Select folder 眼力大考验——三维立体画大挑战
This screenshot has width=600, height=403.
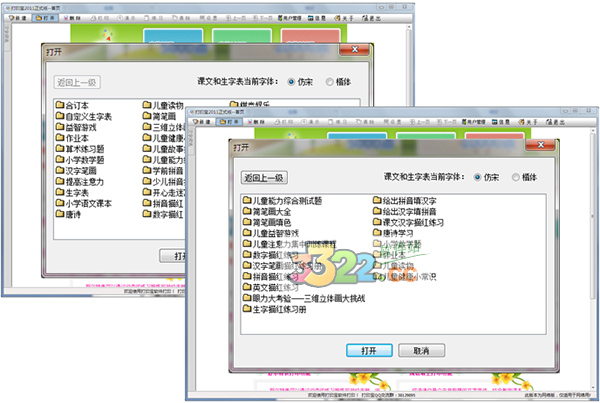coord(304,298)
